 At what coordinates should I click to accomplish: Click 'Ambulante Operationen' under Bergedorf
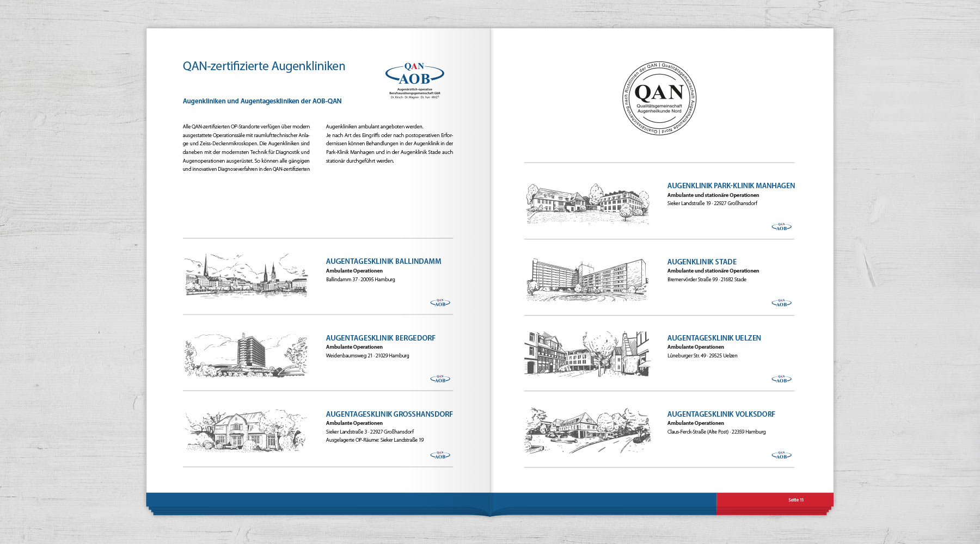(x=354, y=347)
